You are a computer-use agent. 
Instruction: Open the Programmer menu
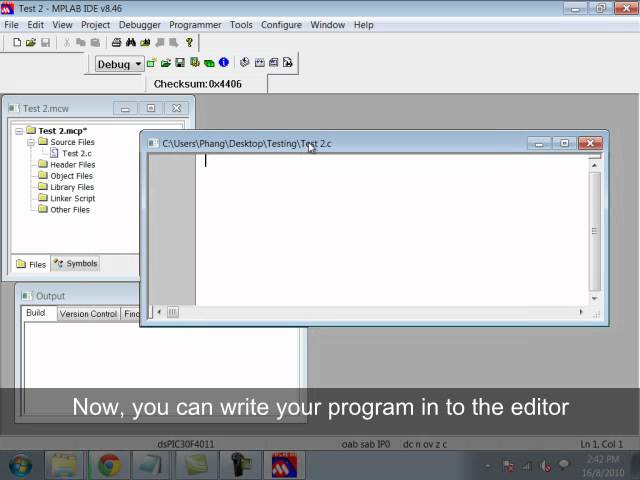pos(195,25)
